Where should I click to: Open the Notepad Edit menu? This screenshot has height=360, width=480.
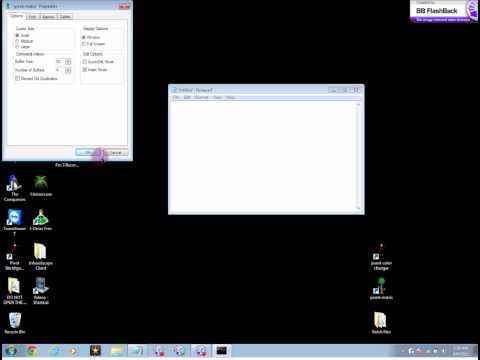(x=187, y=97)
